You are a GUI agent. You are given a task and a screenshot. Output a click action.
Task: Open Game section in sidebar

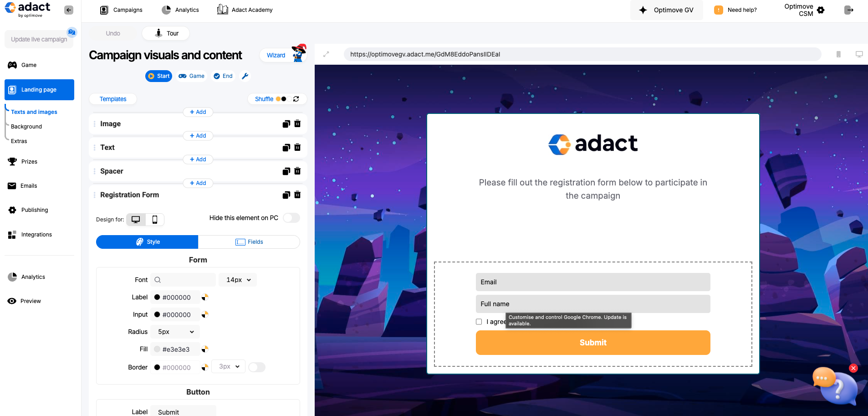coord(23,65)
